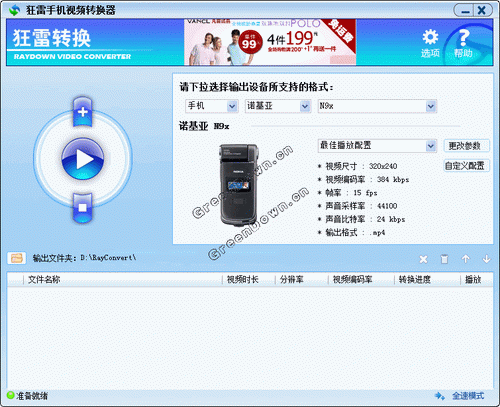Move file down with the down arrow
This screenshot has width=500, height=407.
click(487, 259)
